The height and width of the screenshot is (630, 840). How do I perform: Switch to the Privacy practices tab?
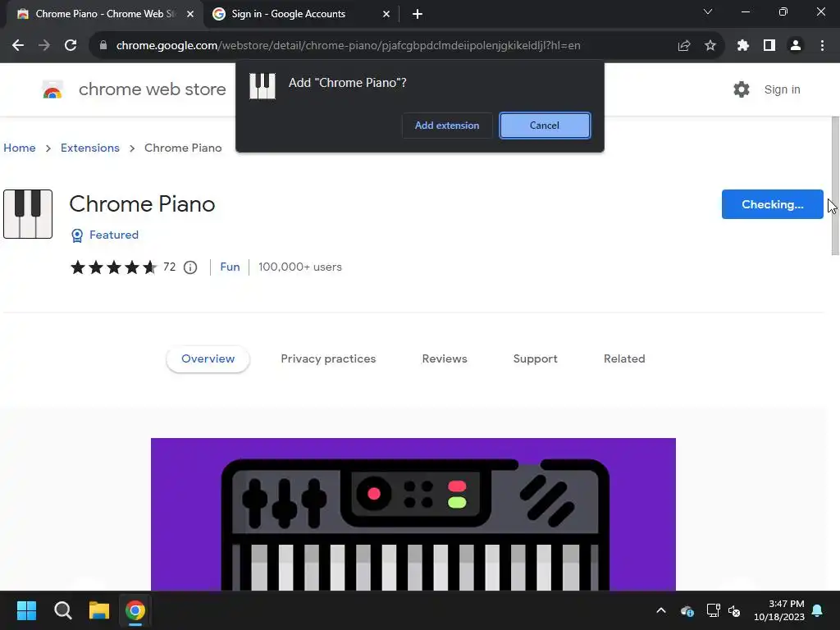tap(328, 359)
